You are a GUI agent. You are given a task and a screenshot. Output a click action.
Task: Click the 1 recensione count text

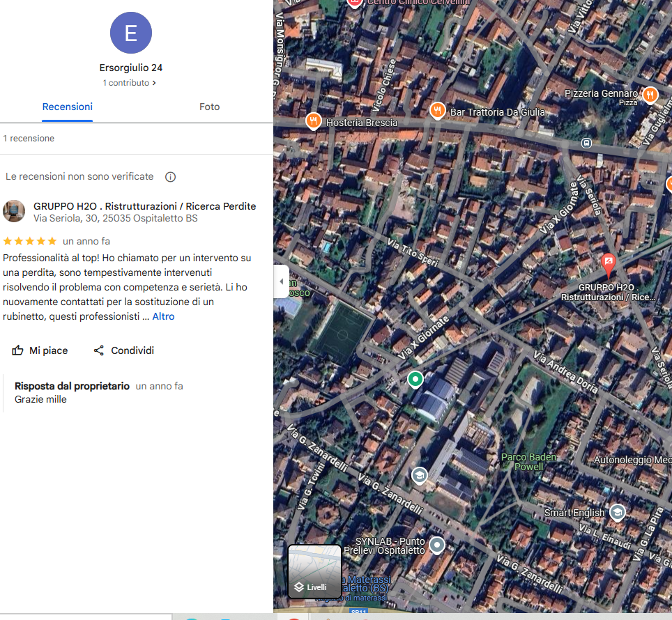tap(29, 139)
